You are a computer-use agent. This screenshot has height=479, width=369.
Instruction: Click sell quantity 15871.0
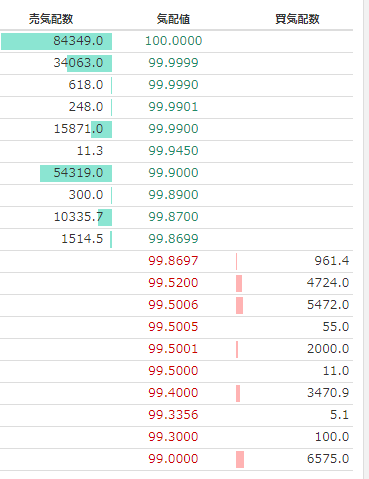click(78, 129)
